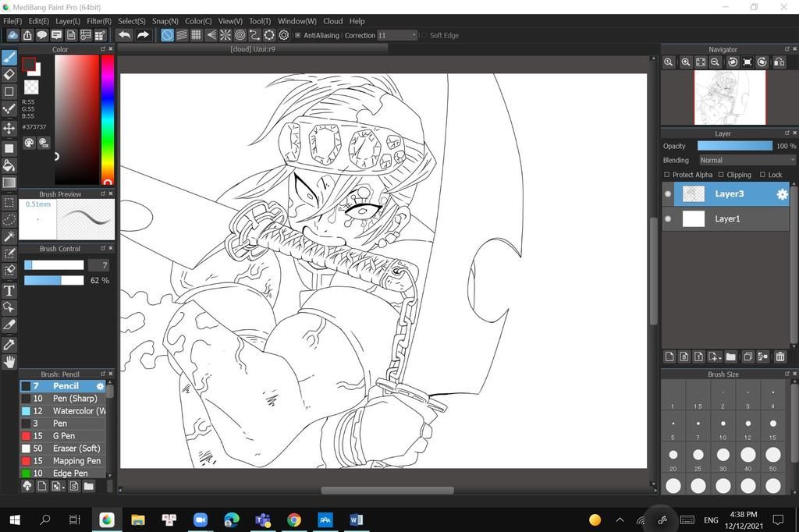Image resolution: width=799 pixels, height=532 pixels.
Task: Toggle AntiAliasing checkbox
Action: pyautogui.click(x=297, y=35)
